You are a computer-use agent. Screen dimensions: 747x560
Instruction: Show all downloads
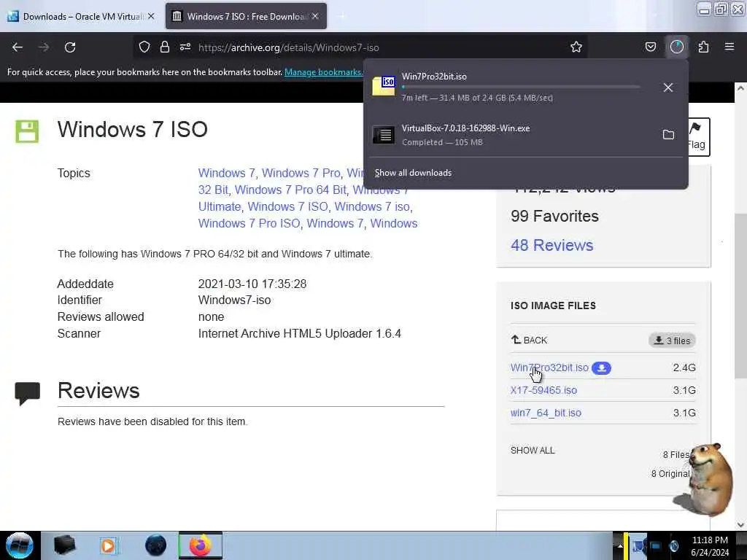click(413, 173)
